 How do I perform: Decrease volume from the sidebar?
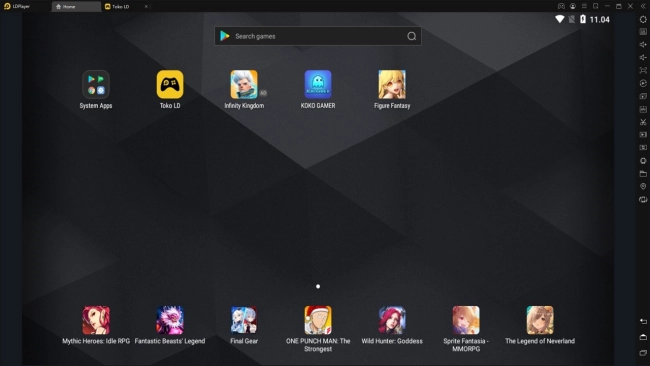643,57
